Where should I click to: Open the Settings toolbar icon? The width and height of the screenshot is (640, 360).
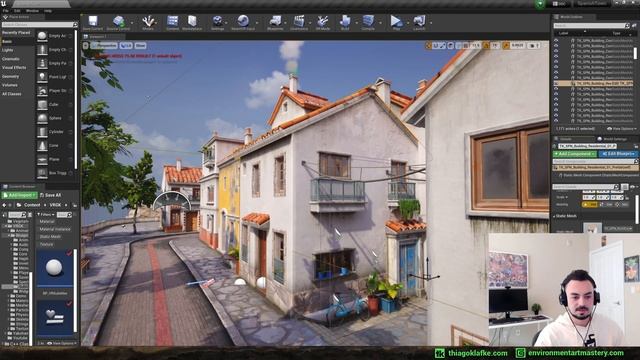[x=218, y=20]
